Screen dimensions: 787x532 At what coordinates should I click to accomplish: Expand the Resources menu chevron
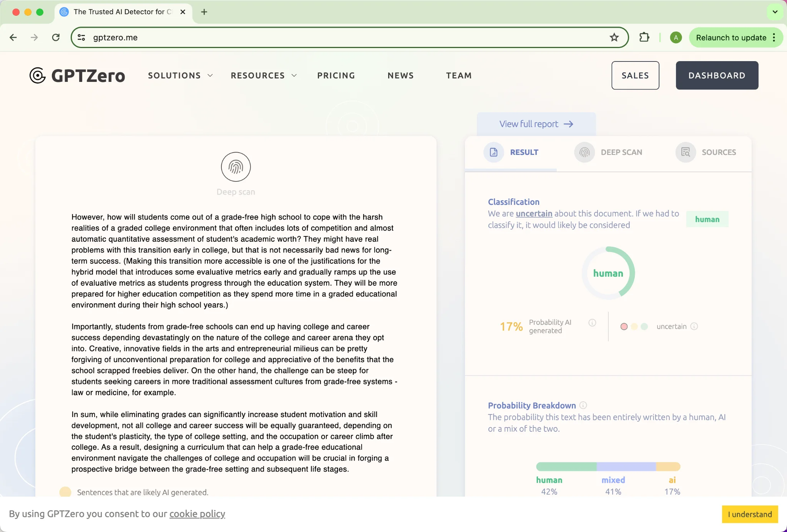click(x=294, y=75)
